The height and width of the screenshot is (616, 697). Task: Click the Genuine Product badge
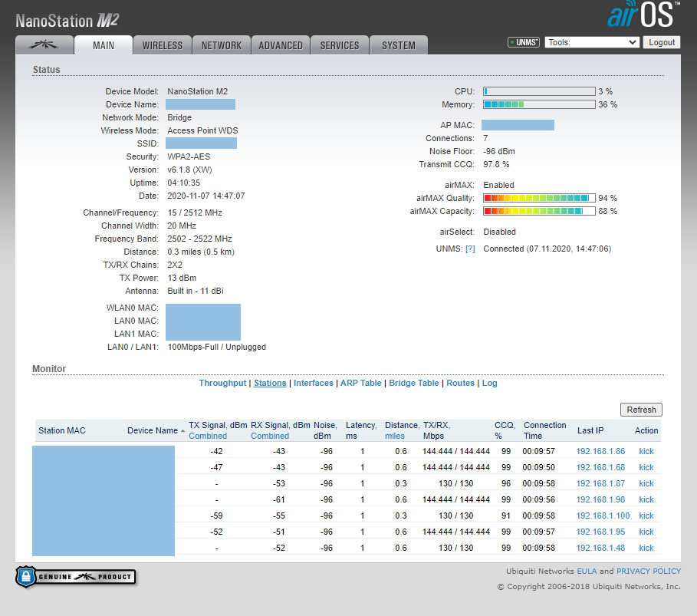click(x=75, y=576)
